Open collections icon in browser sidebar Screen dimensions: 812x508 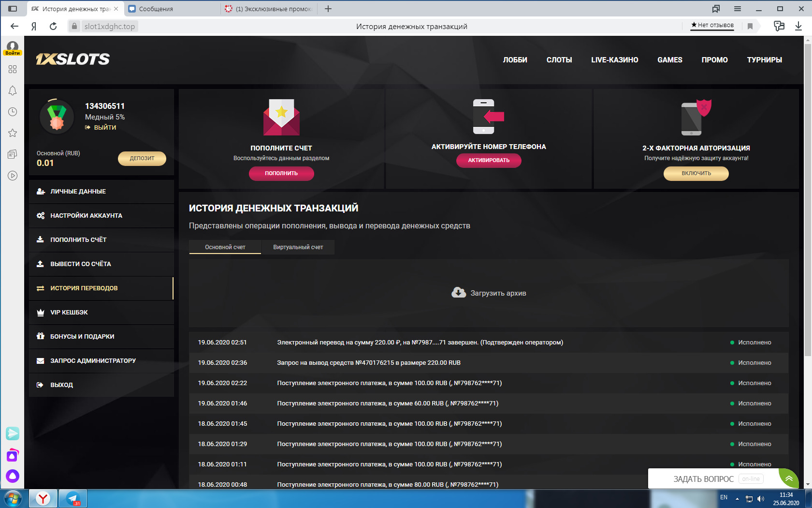13,154
